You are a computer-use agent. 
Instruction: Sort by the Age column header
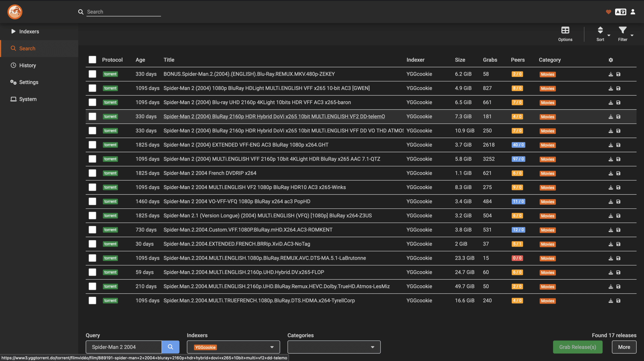(x=140, y=60)
